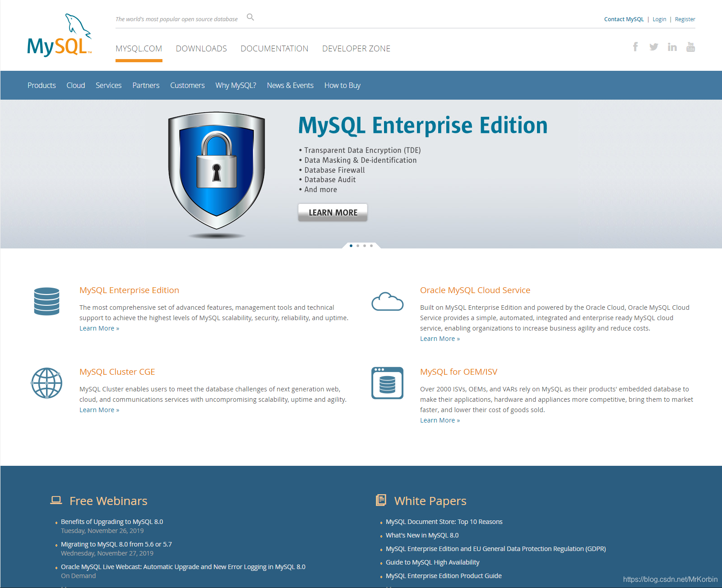Open the Cloud menu item
The width and height of the screenshot is (722, 588).
click(76, 85)
